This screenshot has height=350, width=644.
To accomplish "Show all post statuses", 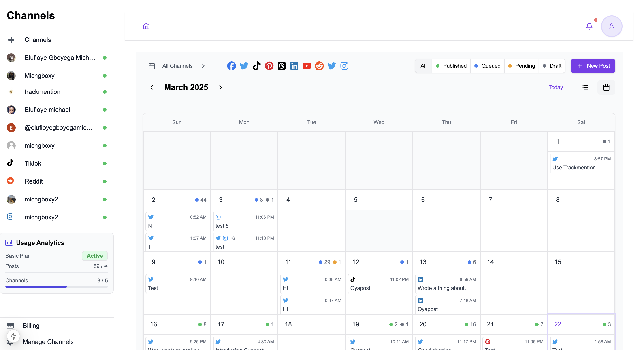I will pyautogui.click(x=423, y=66).
